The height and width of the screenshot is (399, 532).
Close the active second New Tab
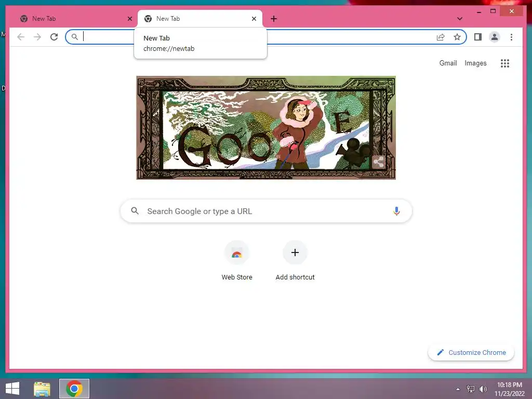(x=254, y=19)
